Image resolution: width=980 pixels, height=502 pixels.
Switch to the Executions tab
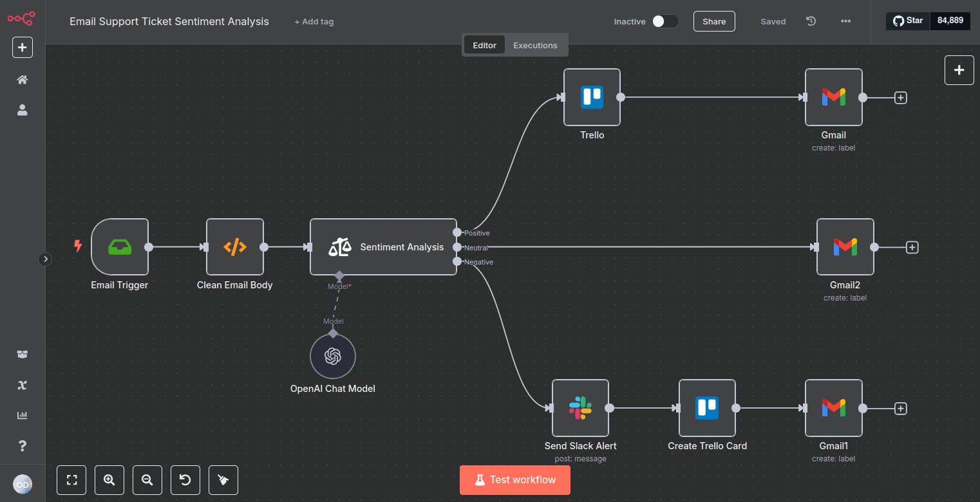click(535, 45)
